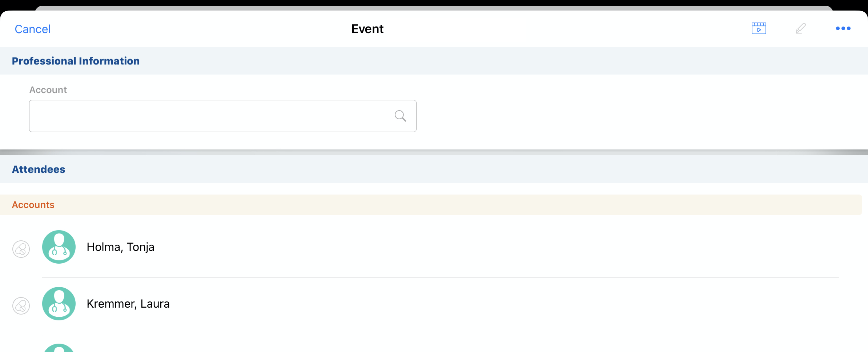Click Kremmer, Laura's doctor avatar
Viewport: 868px width, 352px height.
point(59,304)
